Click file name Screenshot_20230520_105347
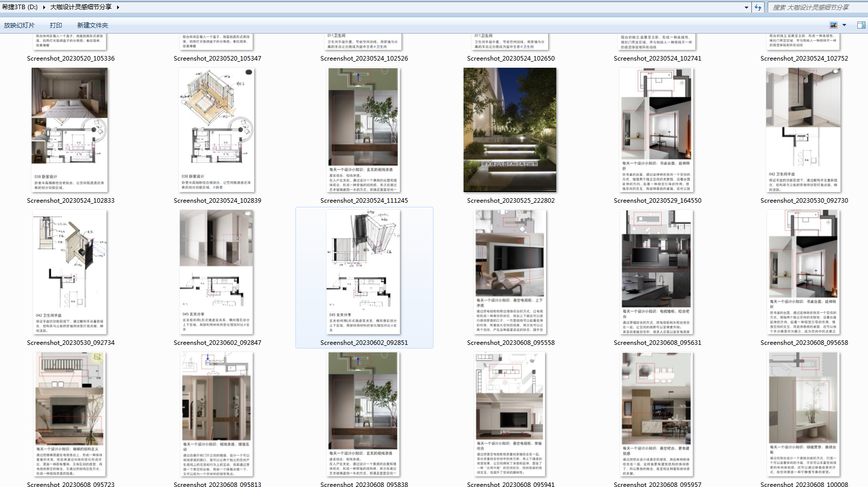The image size is (868, 487). click(x=218, y=59)
